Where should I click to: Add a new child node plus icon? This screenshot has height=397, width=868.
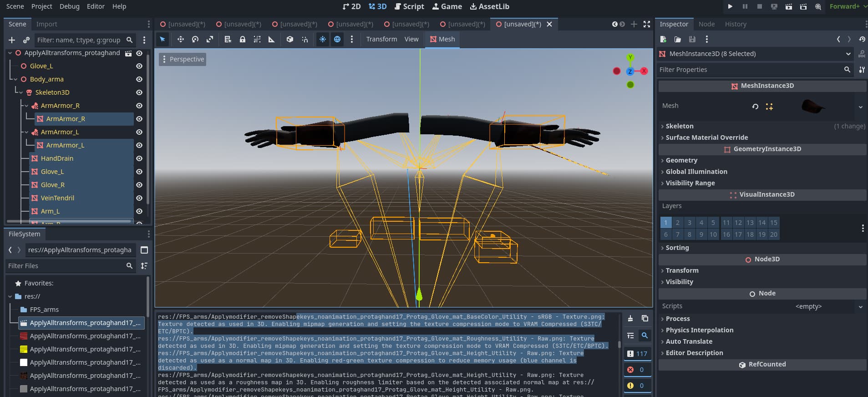(x=12, y=40)
